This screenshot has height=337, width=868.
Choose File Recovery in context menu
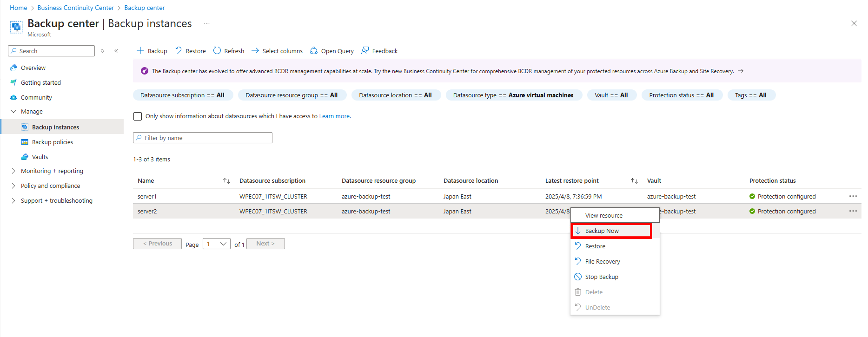602,262
